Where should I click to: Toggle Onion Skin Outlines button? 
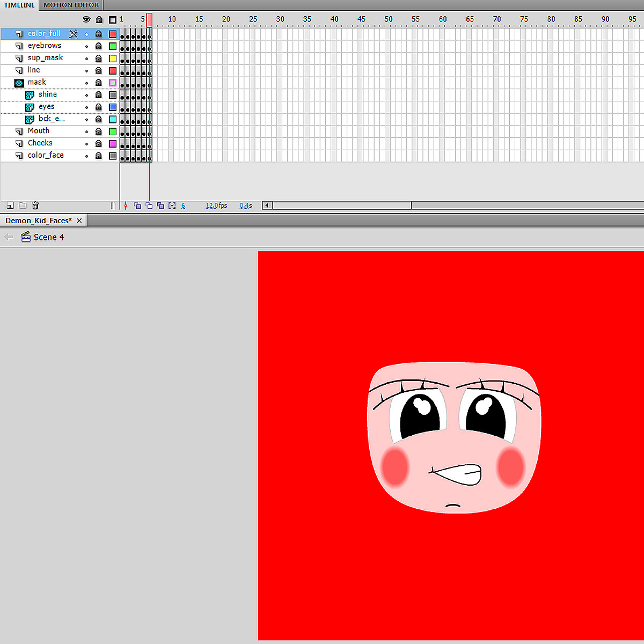149,206
